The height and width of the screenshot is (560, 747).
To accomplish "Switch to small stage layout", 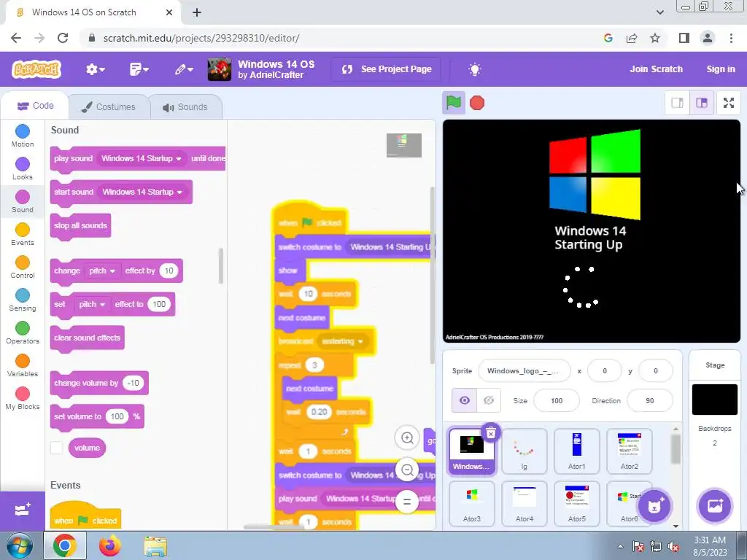I will point(678,103).
